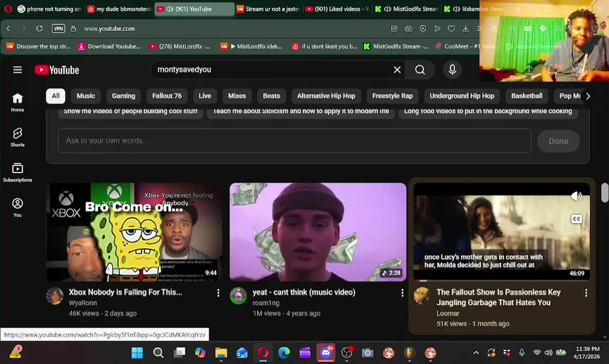Click the Done button
The image size is (609, 364).
click(558, 141)
